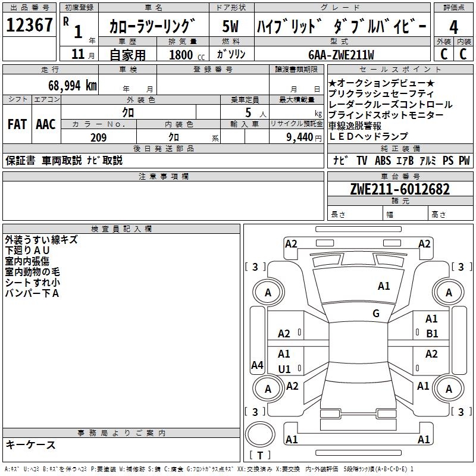
Task: Click the G mark on windshield
Action: (376, 314)
